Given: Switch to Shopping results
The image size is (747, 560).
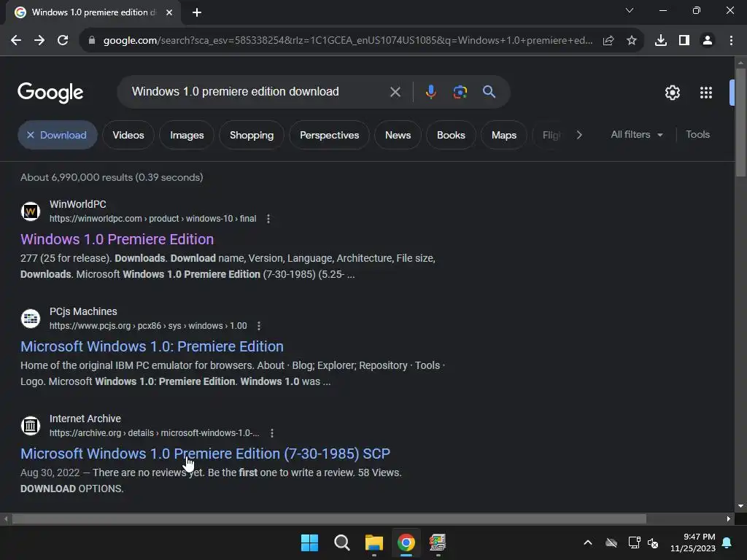Looking at the screenshot, I should click(252, 135).
